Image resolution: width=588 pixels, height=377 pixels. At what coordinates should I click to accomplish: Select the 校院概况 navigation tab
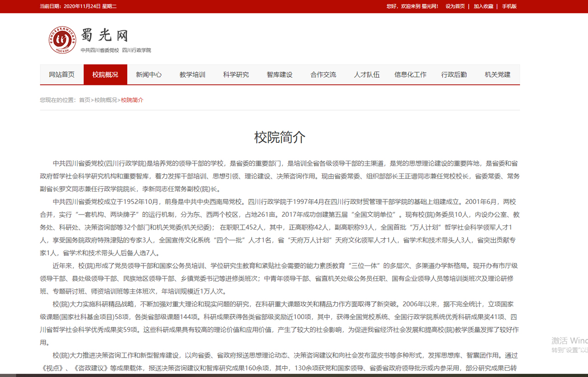pos(105,74)
